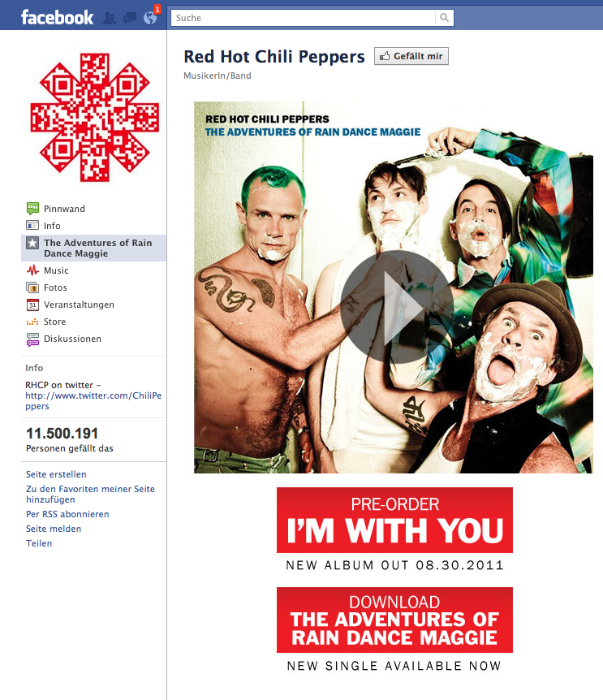Image resolution: width=603 pixels, height=700 pixels.
Task: Click the Download Rain Dance Maggie banner
Action: (x=394, y=620)
